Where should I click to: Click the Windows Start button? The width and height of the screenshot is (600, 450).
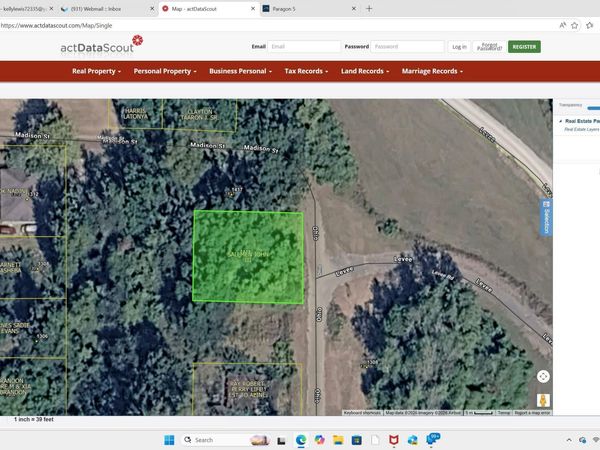(168, 440)
